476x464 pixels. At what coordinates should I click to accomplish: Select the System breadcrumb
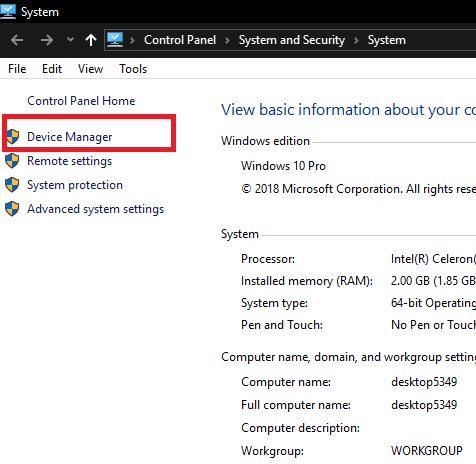point(387,40)
